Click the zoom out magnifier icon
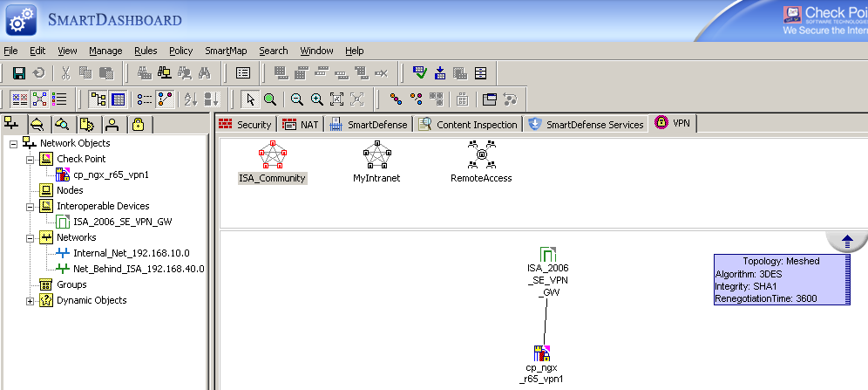The image size is (868, 390). pos(297,99)
